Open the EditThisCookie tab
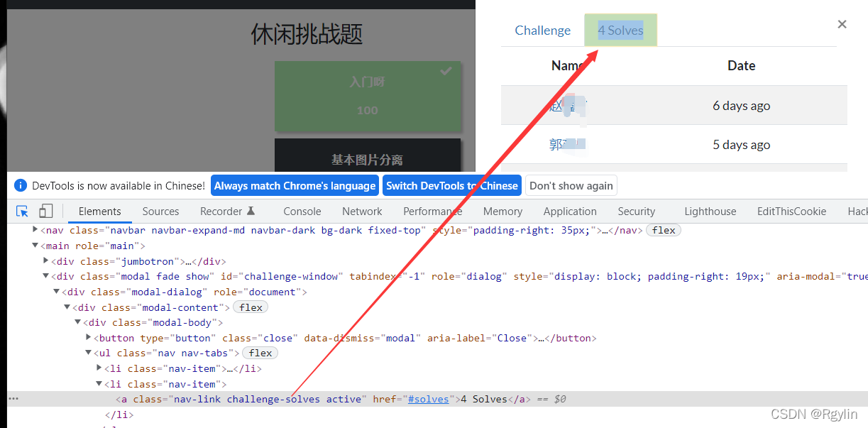 (791, 211)
